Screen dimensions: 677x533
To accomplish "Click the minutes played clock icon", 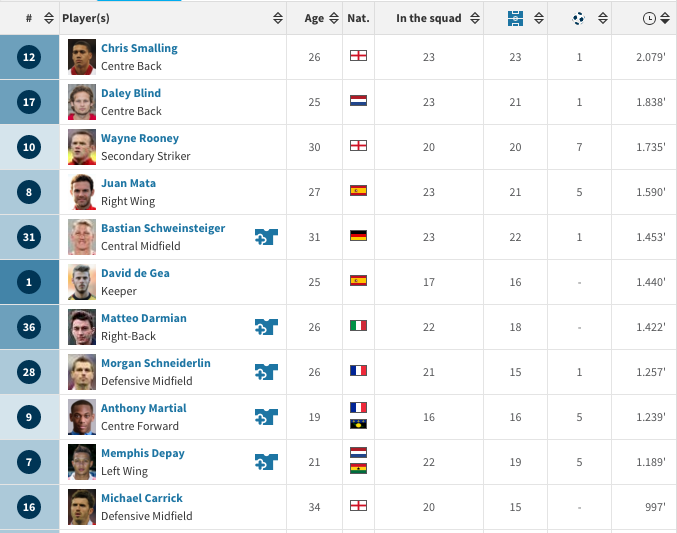I will pos(649,18).
